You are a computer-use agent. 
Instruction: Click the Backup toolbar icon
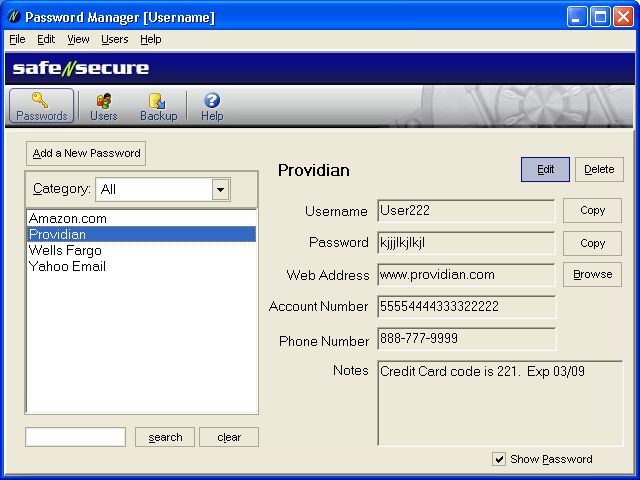[x=158, y=106]
